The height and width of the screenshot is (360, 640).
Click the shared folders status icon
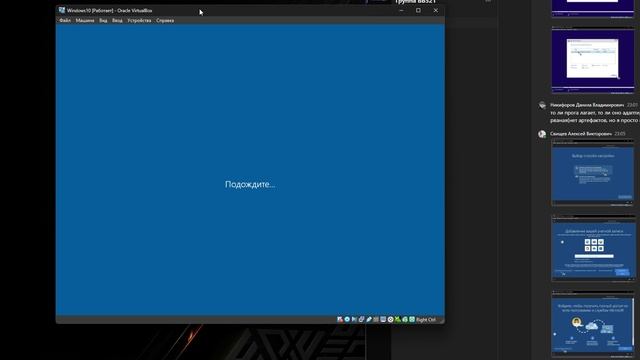point(376,320)
